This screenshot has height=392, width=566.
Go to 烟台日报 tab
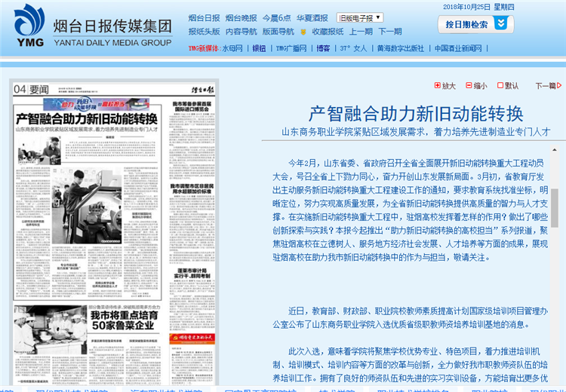point(204,17)
